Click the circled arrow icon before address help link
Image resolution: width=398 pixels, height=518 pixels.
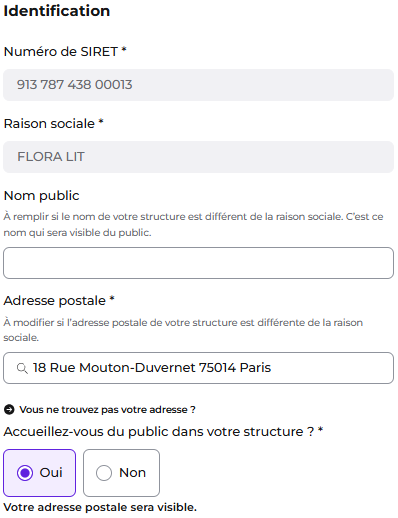[9, 409]
